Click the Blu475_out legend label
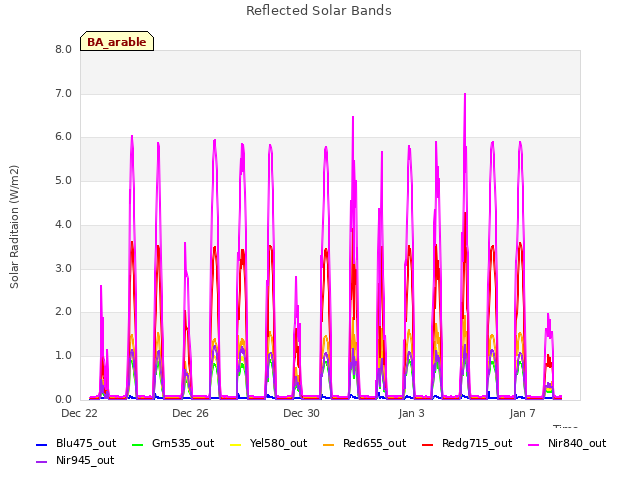The height and width of the screenshot is (480, 640). click(x=86, y=444)
